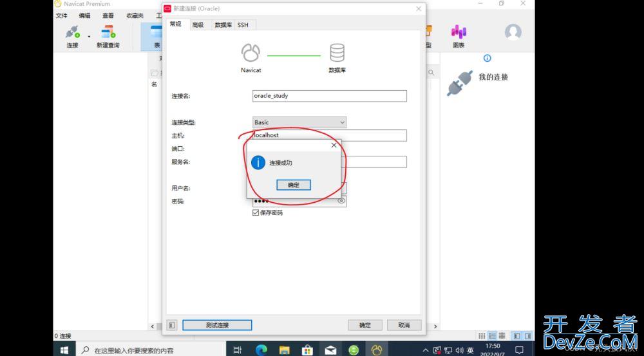Toggle password visibility eye icon
The height and width of the screenshot is (356, 644).
[341, 201]
